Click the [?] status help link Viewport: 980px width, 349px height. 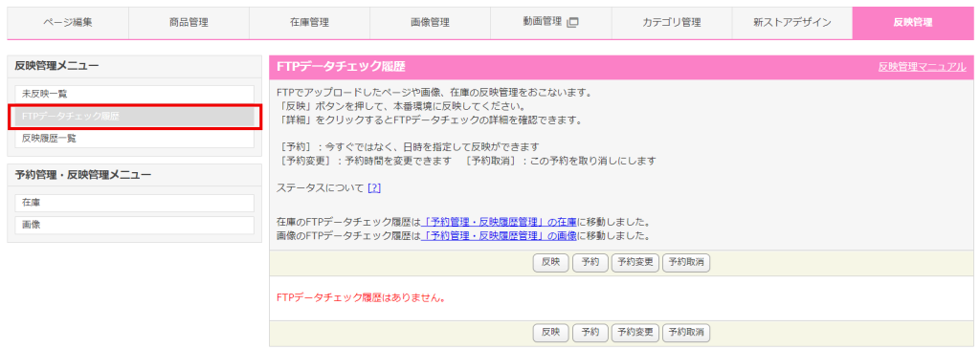point(374,187)
